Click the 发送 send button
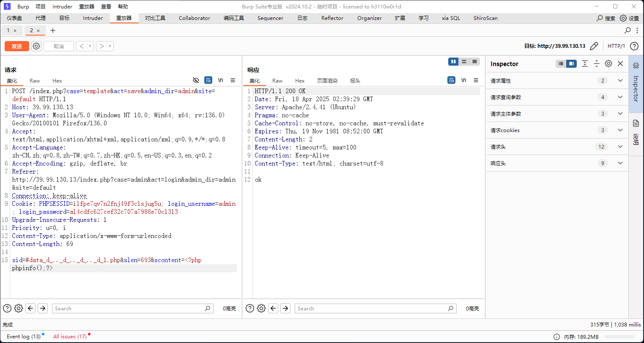 pyautogui.click(x=17, y=46)
